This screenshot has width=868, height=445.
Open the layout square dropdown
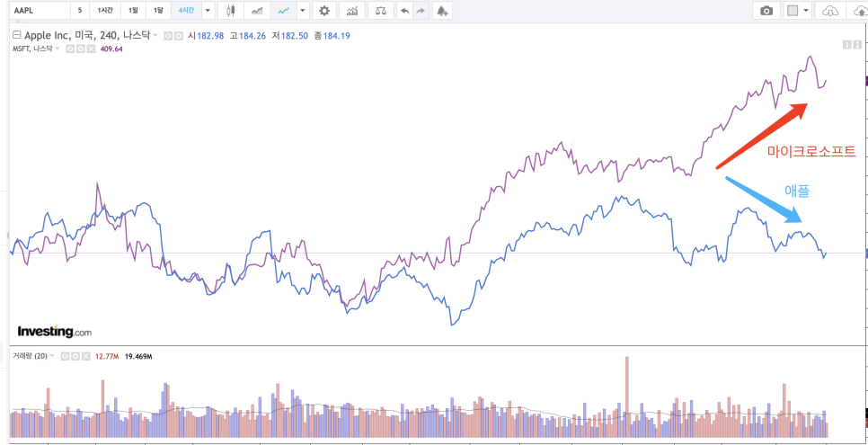(x=798, y=11)
